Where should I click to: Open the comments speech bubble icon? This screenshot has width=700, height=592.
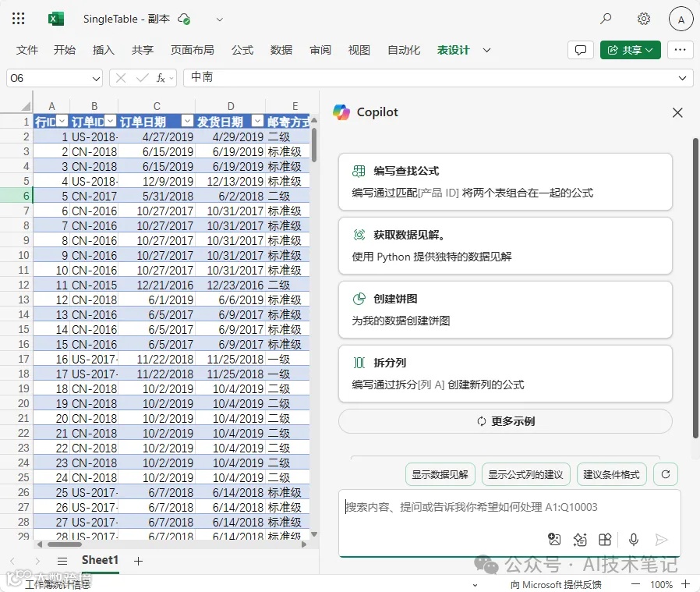[x=581, y=50]
